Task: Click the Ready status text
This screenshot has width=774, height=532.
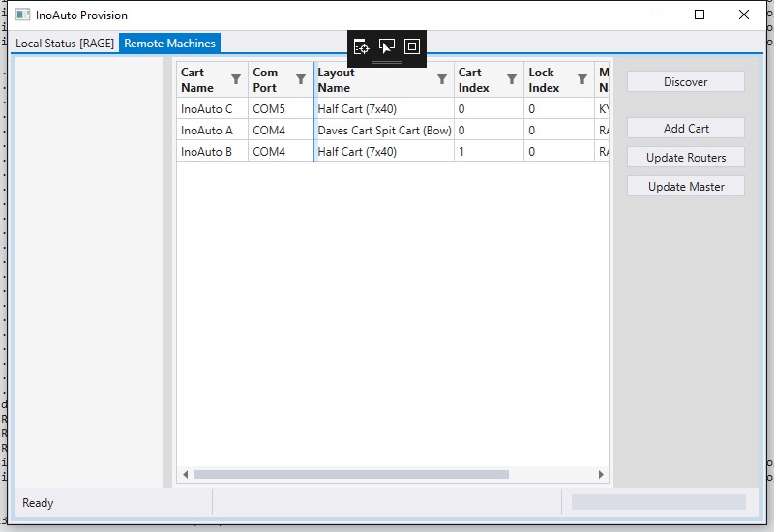Action: tap(38, 503)
